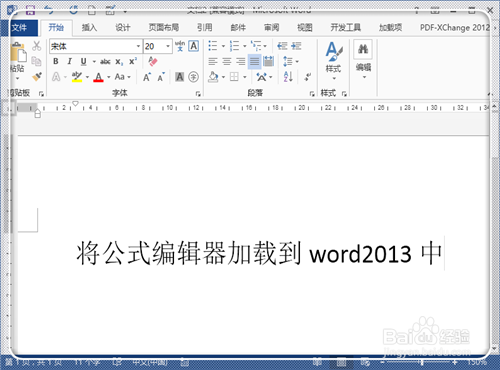Toggle show paragraph marks
The image size is (500, 370).
tap(307, 77)
